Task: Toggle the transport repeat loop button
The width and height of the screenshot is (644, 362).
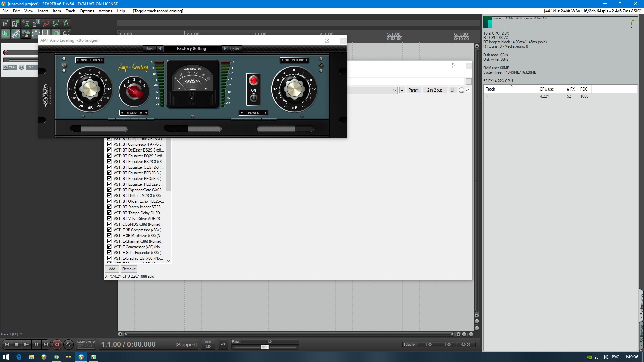Action: (68, 344)
